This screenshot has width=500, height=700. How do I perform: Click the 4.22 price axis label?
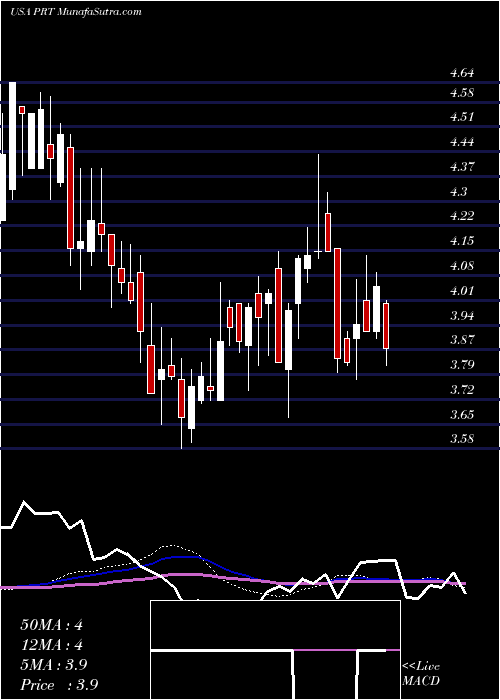coord(461,216)
